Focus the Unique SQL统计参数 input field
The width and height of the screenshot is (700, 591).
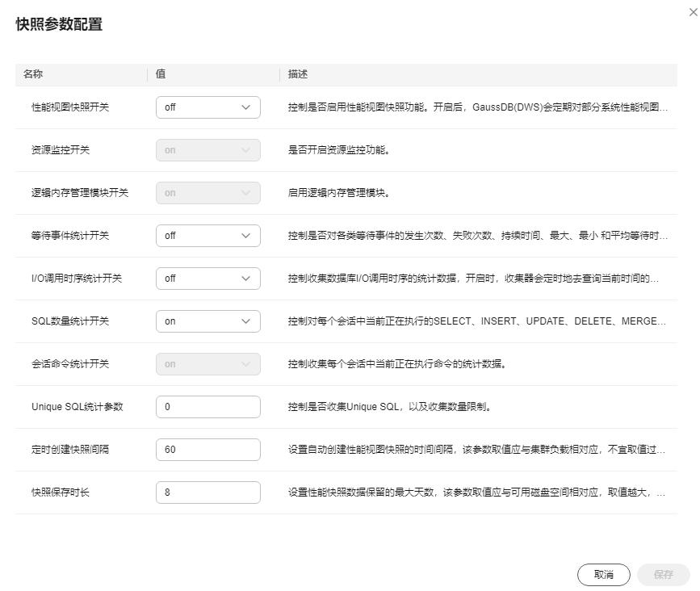coord(208,407)
